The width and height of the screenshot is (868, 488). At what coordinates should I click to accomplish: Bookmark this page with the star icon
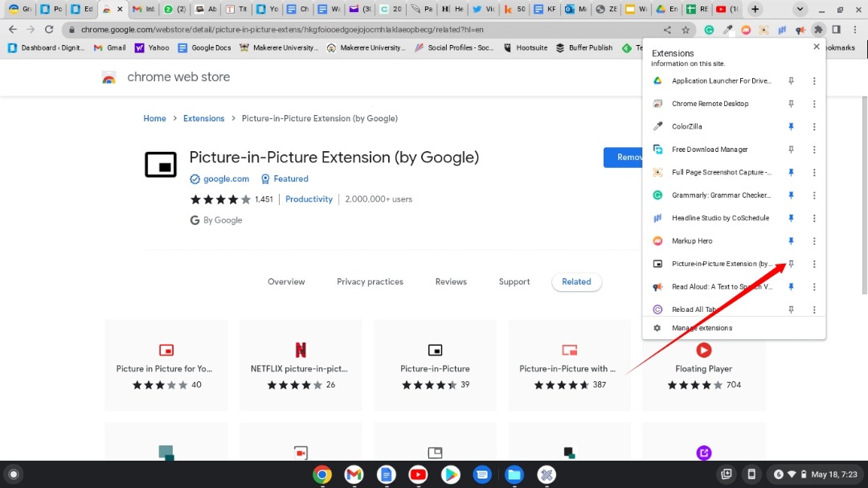(686, 30)
